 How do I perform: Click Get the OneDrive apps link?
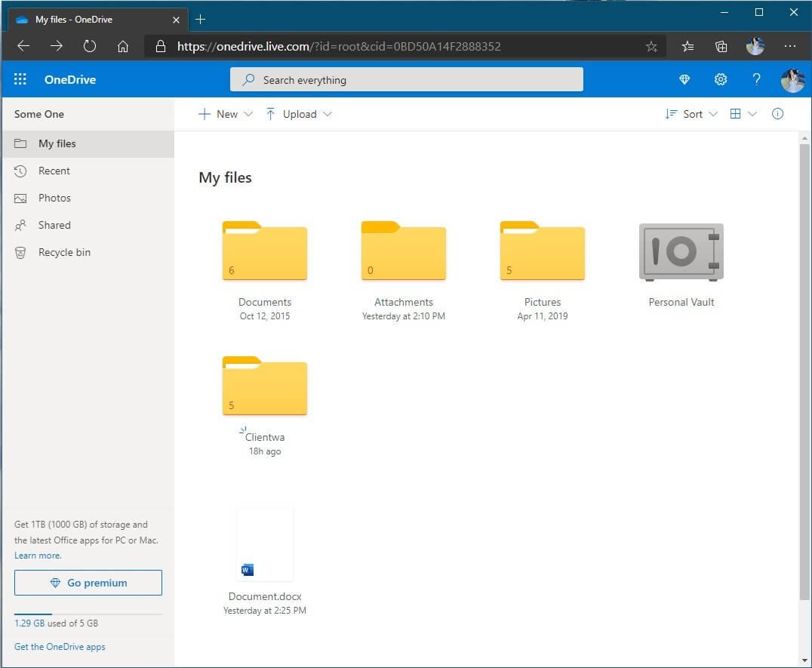tap(60, 647)
